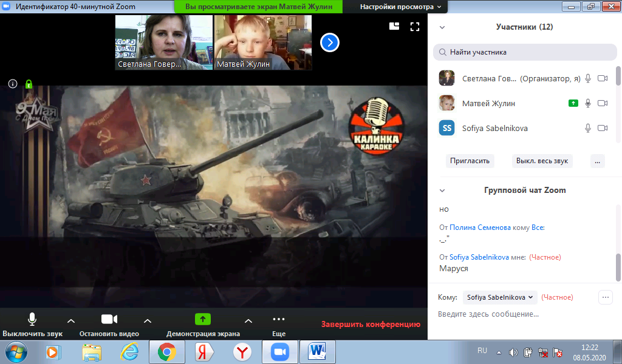Open Google Chrome taskbar icon

click(x=167, y=352)
